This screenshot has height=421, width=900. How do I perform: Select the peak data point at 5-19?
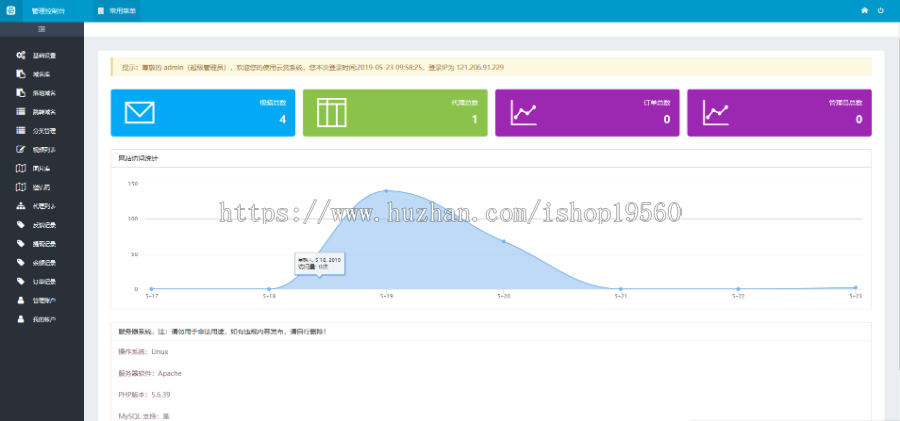click(x=386, y=191)
